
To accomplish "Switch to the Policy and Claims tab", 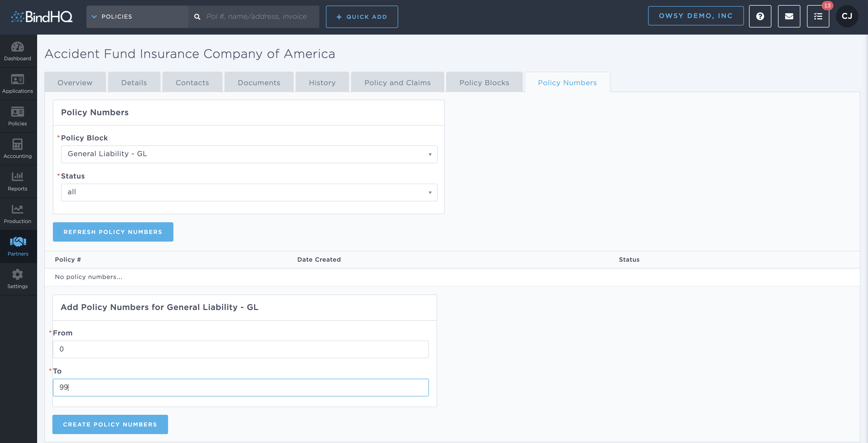I will [x=397, y=83].
